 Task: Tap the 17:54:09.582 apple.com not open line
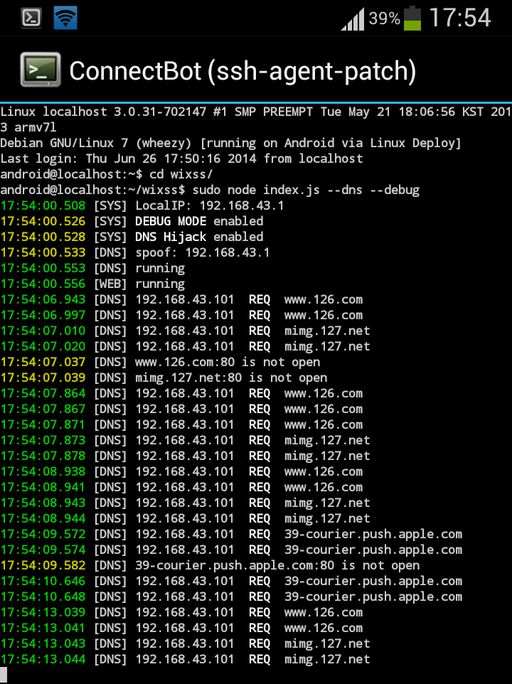[x=210, y=565]
